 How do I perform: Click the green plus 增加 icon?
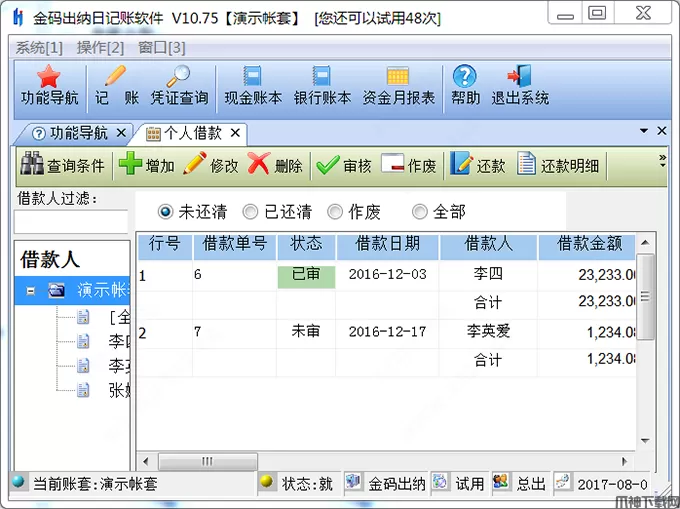tap(130, 163)
